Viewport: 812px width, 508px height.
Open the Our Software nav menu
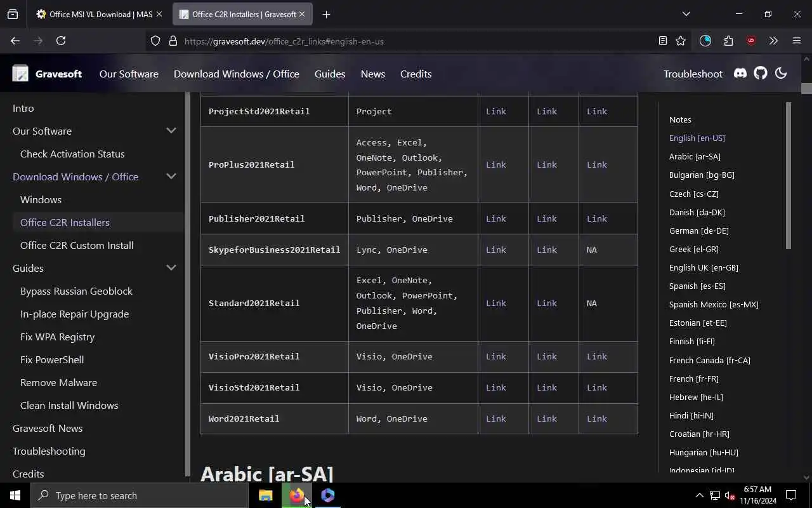pos(129,74)
